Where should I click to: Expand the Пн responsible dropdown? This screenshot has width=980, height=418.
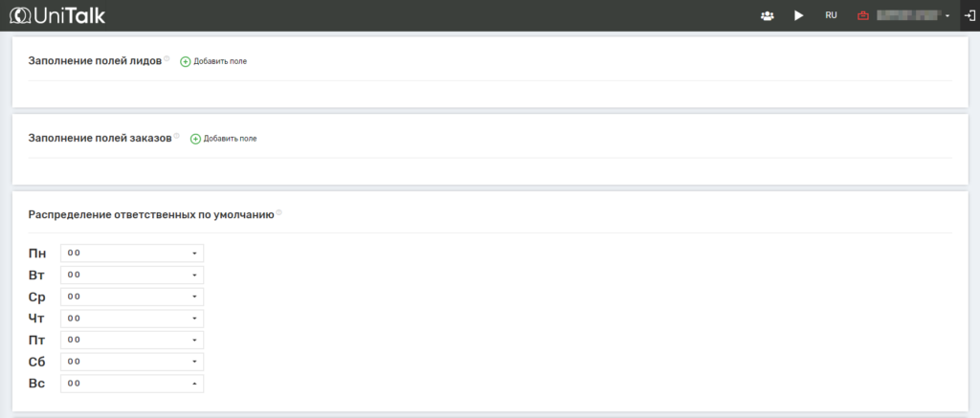132,253
